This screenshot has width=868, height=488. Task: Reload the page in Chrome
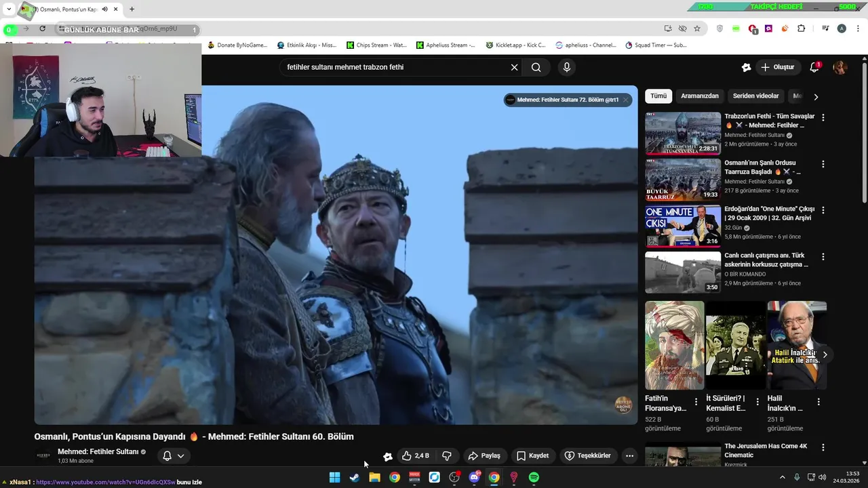pos(42,28)
